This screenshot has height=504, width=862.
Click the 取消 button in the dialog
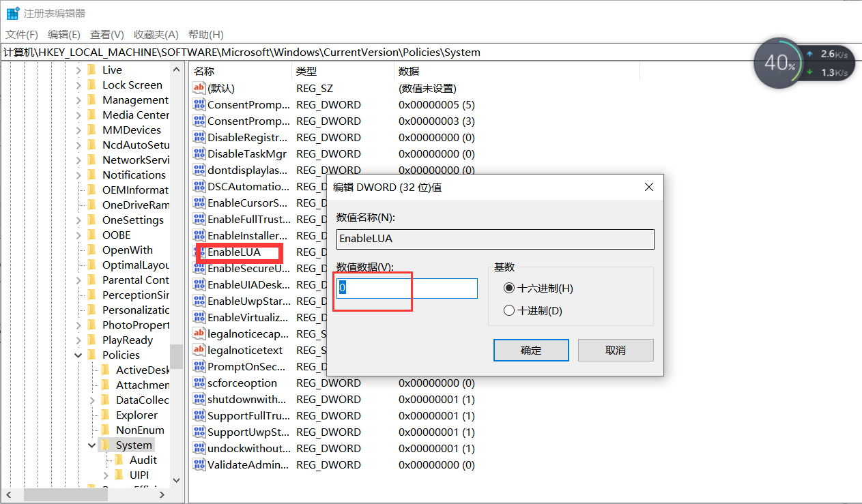(616, 350)
